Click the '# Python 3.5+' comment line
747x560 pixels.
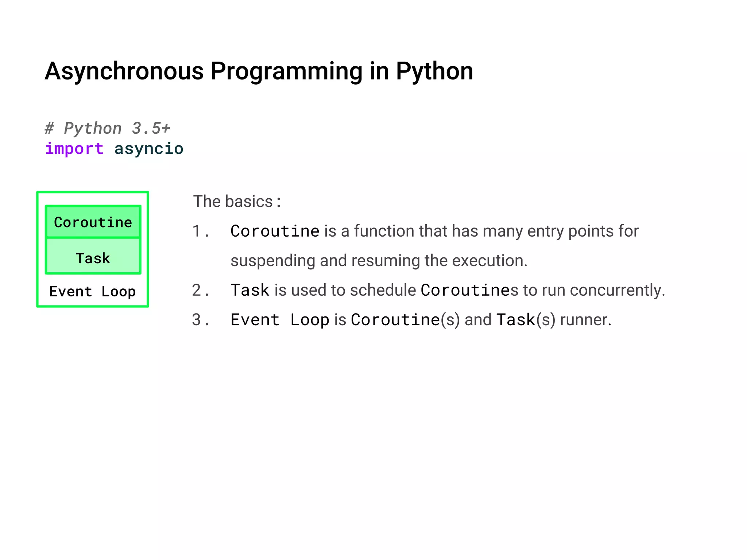point(108,128)
